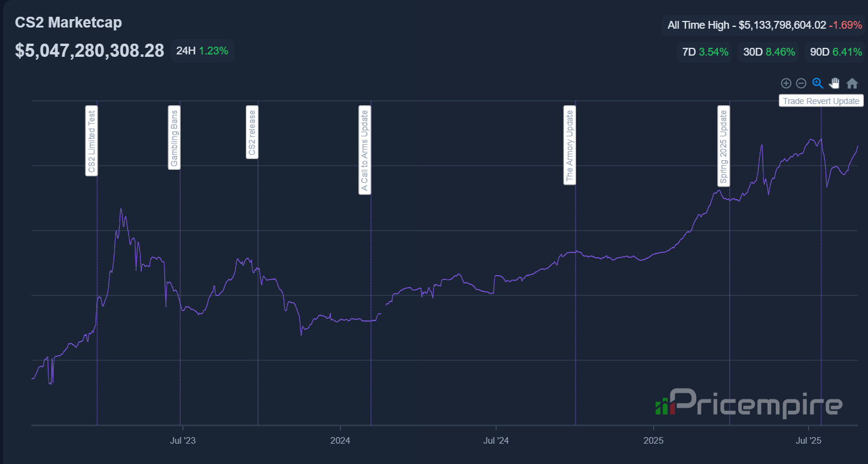The width and height of the screenshot is (868, 464).
Task: Click the CS2 release annotation label
Action: pos(252,132)
